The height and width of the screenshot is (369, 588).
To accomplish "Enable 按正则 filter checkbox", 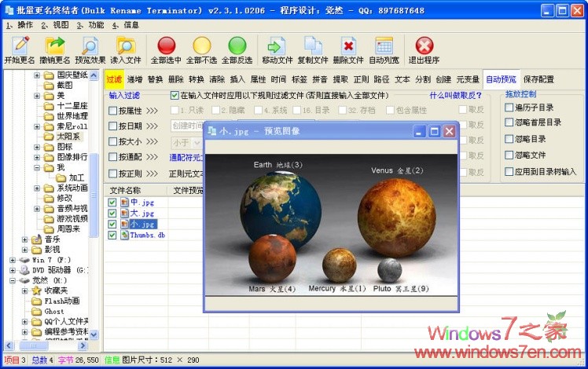I will point(112,174).
